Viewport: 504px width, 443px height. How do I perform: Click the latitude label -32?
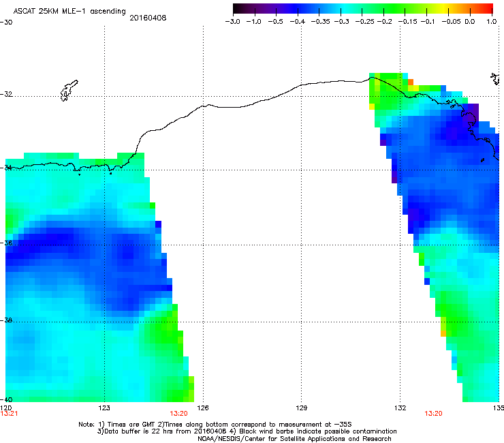click(x=6, y=94)
